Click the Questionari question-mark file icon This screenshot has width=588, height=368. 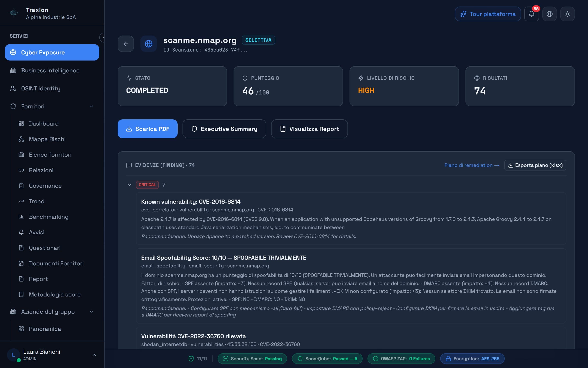21,248
